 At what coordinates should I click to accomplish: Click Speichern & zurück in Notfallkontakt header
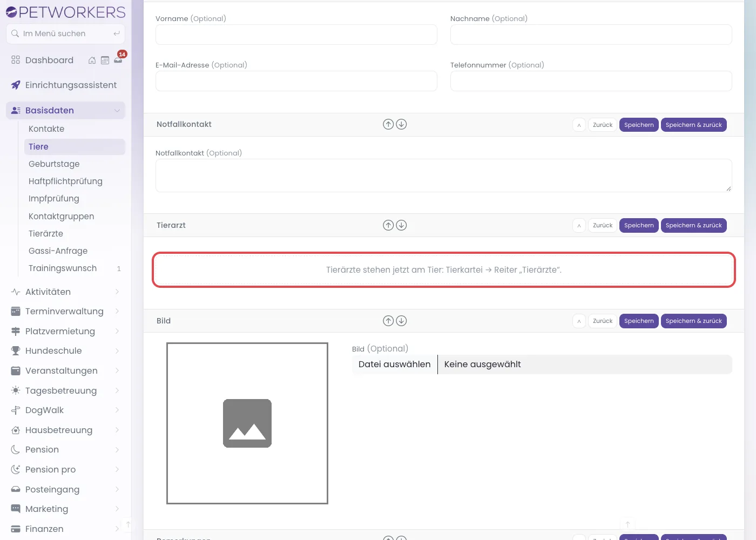tap(694, 125)
